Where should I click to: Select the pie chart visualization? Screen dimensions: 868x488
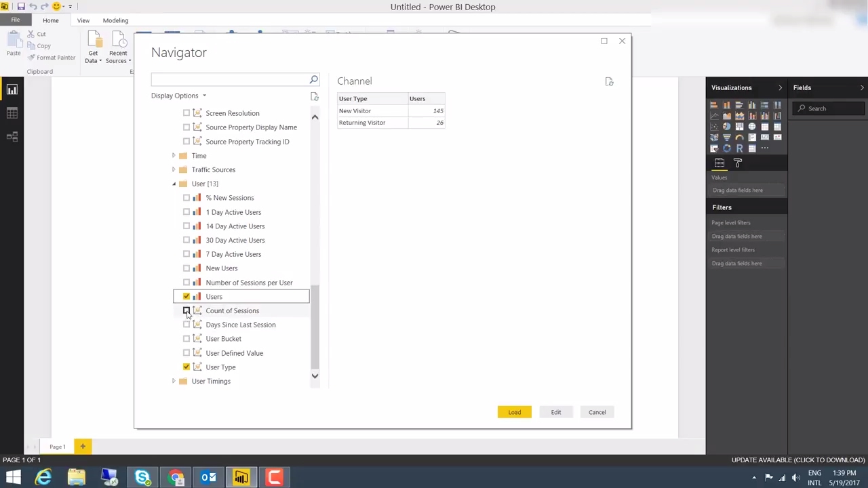coord(727,126)
